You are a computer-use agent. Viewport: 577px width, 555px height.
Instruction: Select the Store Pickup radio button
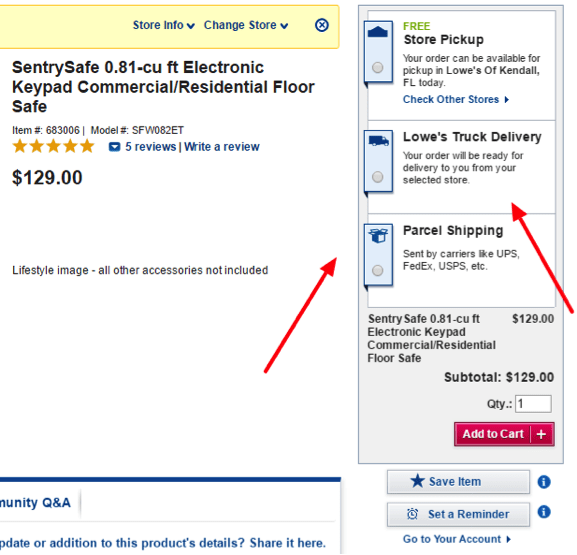click(x=378, y=67)
